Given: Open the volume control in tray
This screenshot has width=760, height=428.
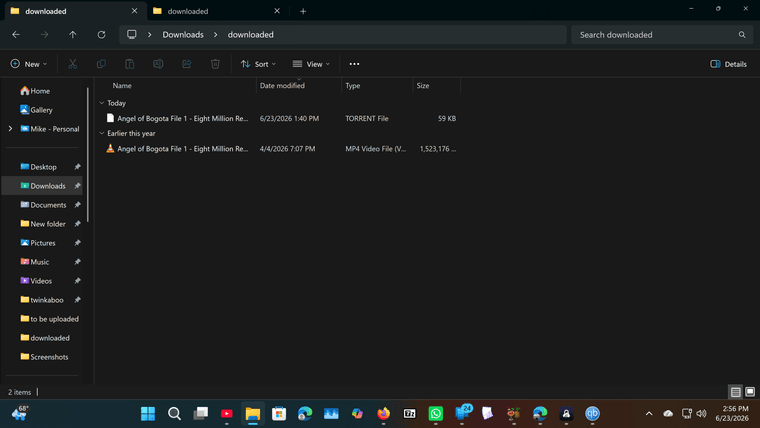Looking at the screenshot, I should (701, 413).
